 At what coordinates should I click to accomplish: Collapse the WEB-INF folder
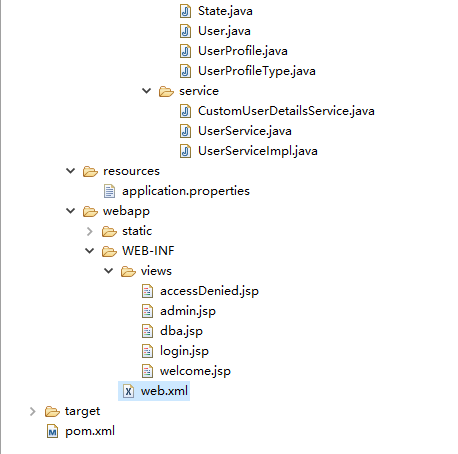click(x=90, y=251)
